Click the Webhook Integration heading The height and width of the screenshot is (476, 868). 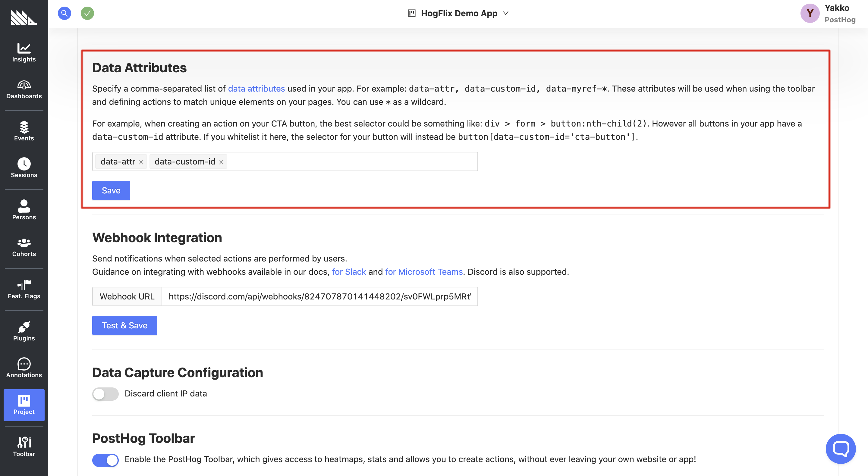pyautogui.click(x=157, y=238)
